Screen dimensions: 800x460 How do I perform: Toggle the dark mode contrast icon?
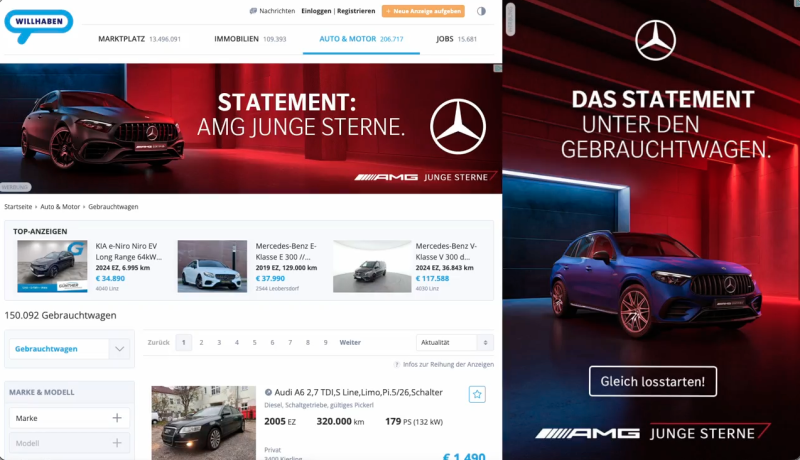(481, 11)
